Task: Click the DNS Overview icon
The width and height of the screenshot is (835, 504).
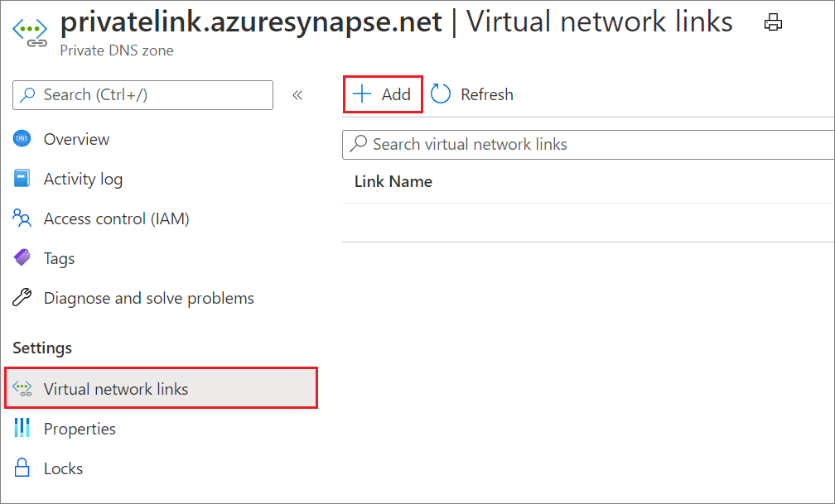Action: (22, 138)
